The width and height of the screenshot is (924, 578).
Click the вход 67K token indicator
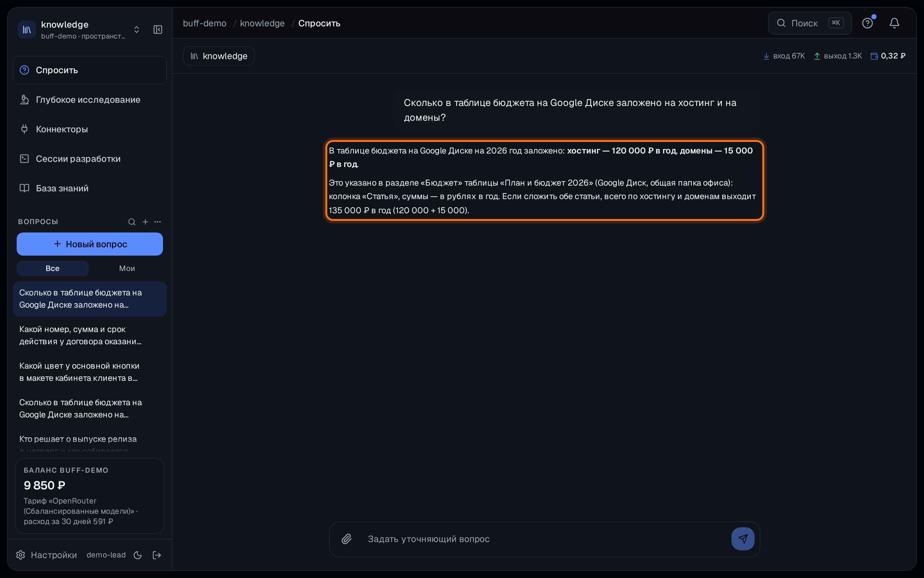[x=783, y=56]
